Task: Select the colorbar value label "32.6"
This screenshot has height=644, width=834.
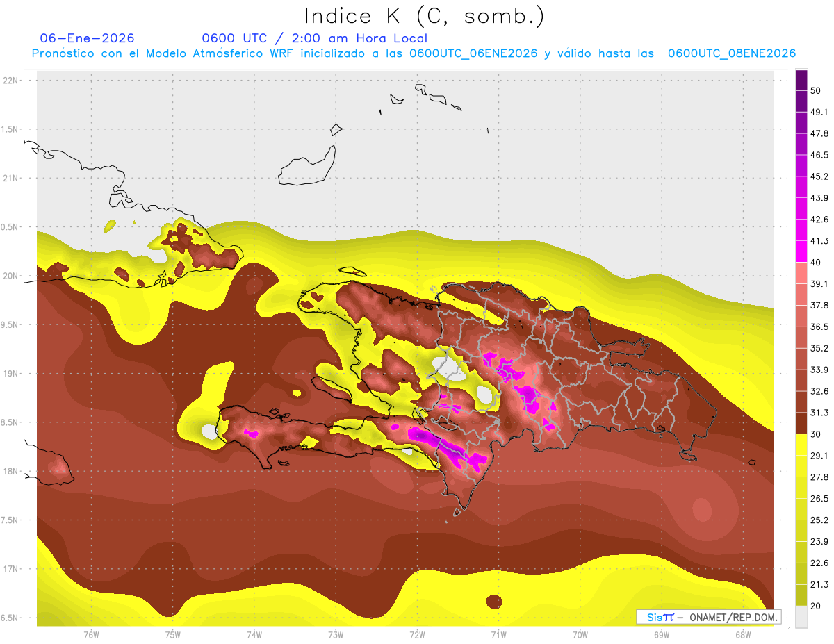Action: (x=819, y=391)
